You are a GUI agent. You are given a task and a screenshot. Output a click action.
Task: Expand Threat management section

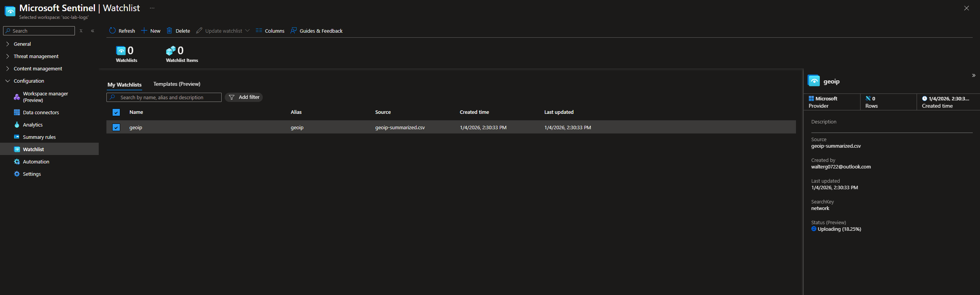pyautogui.click(x=36, y=57)
